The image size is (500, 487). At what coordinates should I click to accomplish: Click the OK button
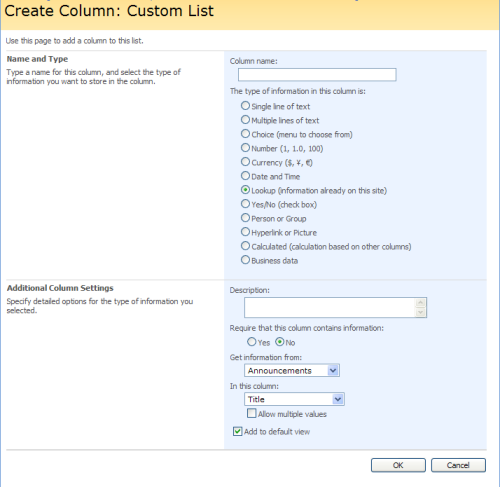[x=398, y=465]
